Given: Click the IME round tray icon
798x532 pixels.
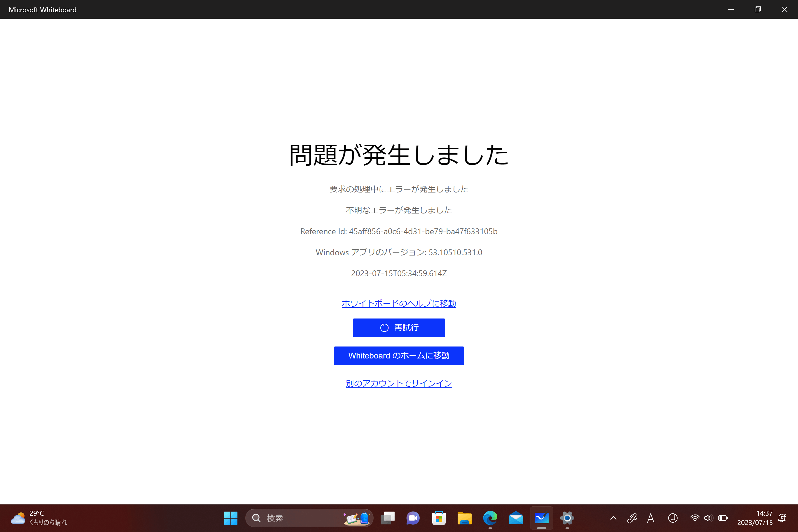Looking at the screenshot, I should 673,518.
